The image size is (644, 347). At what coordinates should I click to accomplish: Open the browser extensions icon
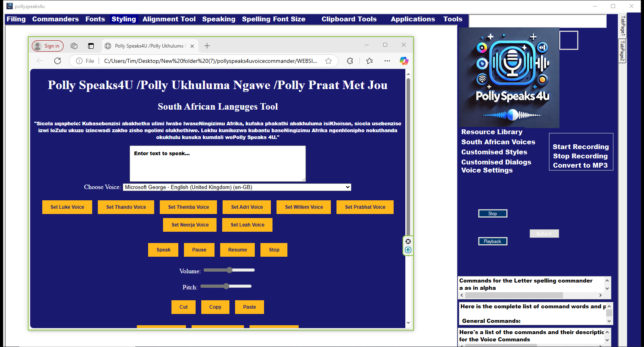pyautogui.click(x=350, y=61)
